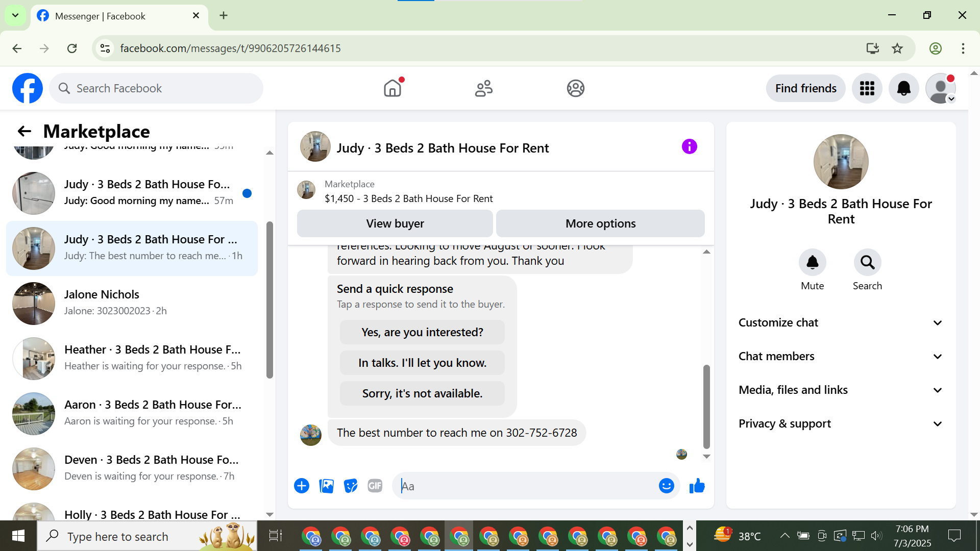Open the Facebook notifications bell
This screenshot has width=980, height=551.
pos(903,88)
